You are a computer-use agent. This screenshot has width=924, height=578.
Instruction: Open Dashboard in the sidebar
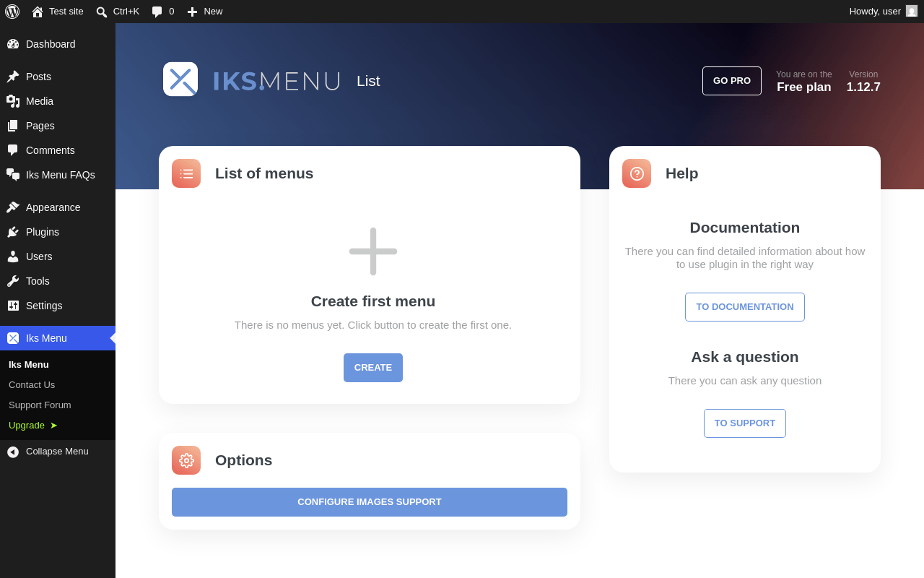click(58, 44)
